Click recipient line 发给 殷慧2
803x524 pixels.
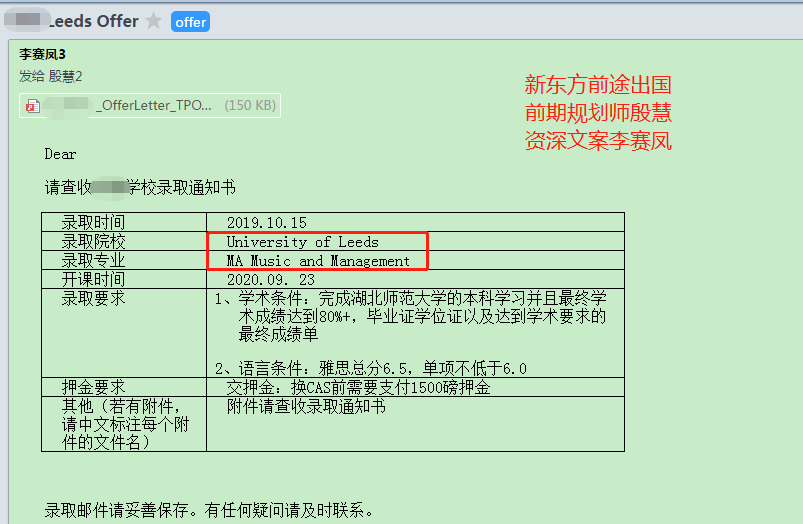pos(51,76)
